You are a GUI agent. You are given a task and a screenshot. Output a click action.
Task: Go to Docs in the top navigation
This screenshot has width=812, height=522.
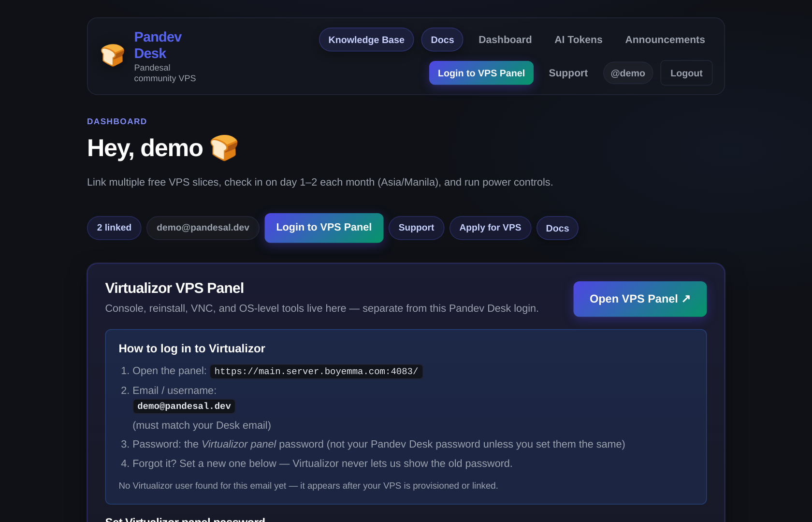[442, 40]
